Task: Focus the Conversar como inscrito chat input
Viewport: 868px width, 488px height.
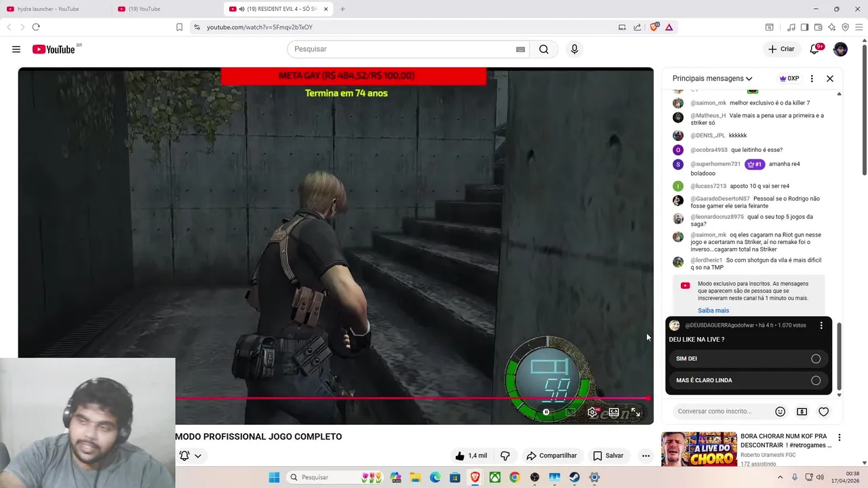Action: 724,411
